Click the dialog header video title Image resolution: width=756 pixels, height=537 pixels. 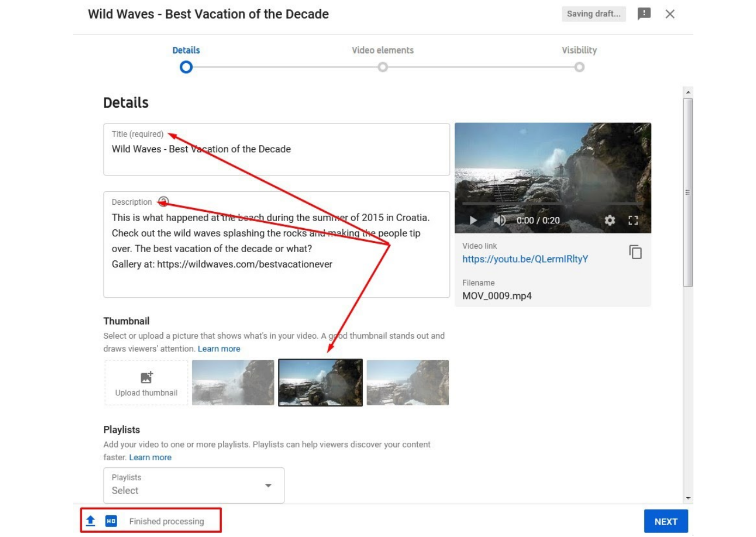tap(209, 14)
